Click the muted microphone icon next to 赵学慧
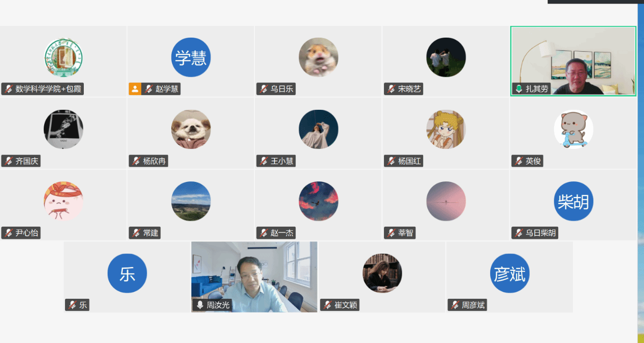 pos(148,89)
